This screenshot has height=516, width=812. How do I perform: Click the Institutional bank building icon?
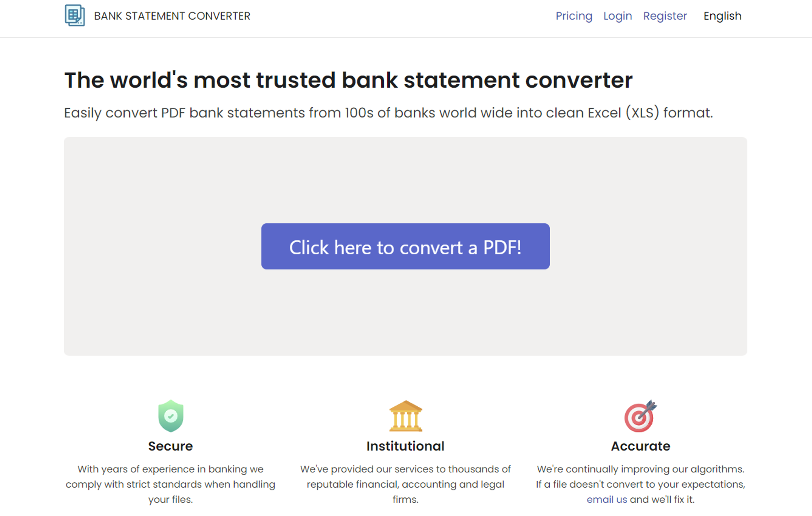tap(406, 416)
